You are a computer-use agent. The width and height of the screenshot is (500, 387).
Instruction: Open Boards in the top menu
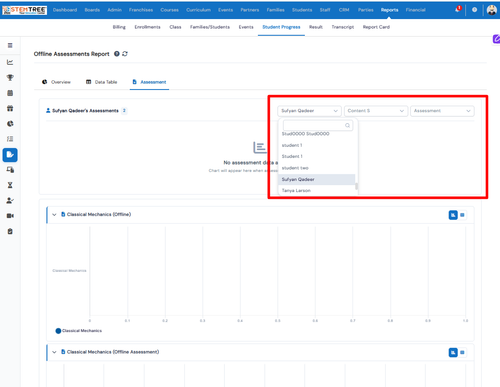click(92, 10)
